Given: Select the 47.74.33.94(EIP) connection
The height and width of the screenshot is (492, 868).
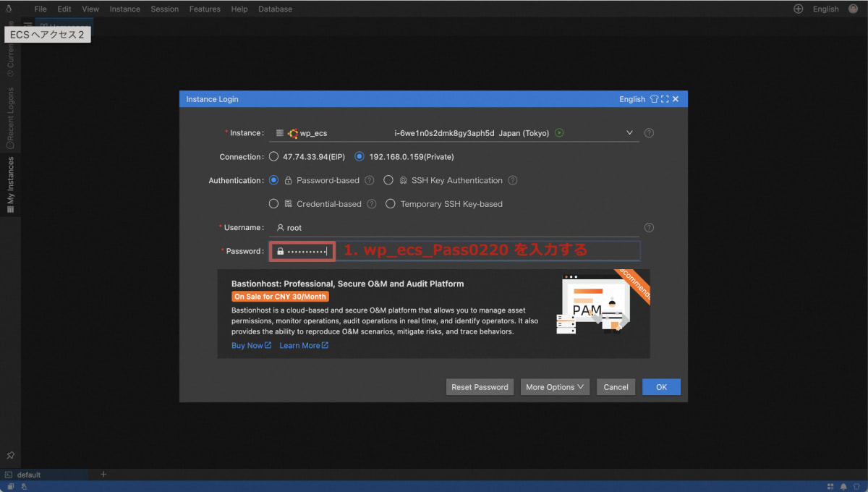Looking at the screenshot, I should point(273,157).
